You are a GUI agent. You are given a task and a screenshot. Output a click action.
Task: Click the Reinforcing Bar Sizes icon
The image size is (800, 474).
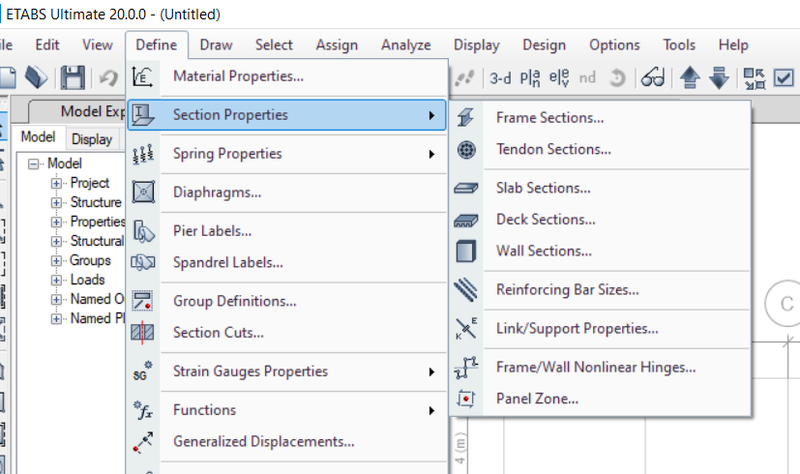(465, 290)
